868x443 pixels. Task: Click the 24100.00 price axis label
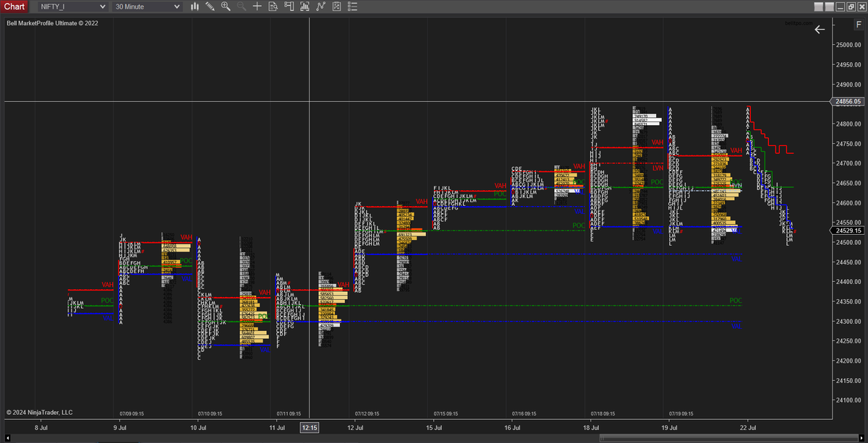(849, 400)
